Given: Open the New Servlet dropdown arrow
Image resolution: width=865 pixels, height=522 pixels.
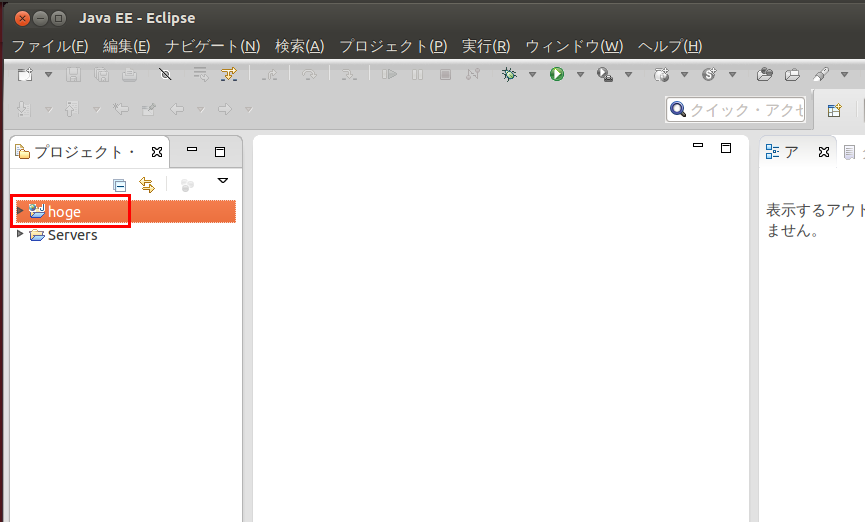Looking at the screenshot, I should [733, 74].
